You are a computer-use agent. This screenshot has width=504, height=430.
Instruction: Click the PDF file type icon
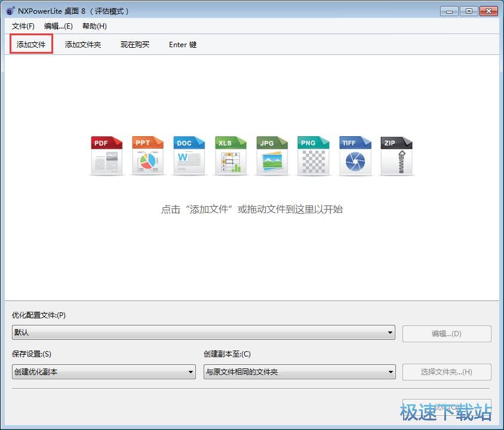coord(106,155)
